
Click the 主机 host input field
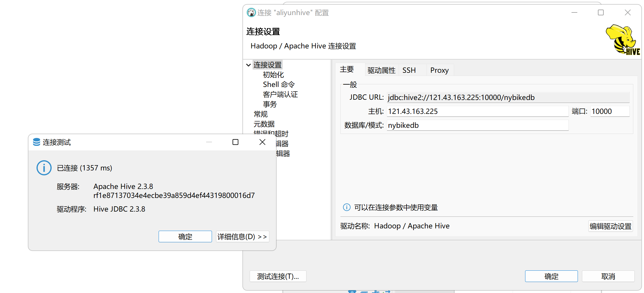[478, 111]
